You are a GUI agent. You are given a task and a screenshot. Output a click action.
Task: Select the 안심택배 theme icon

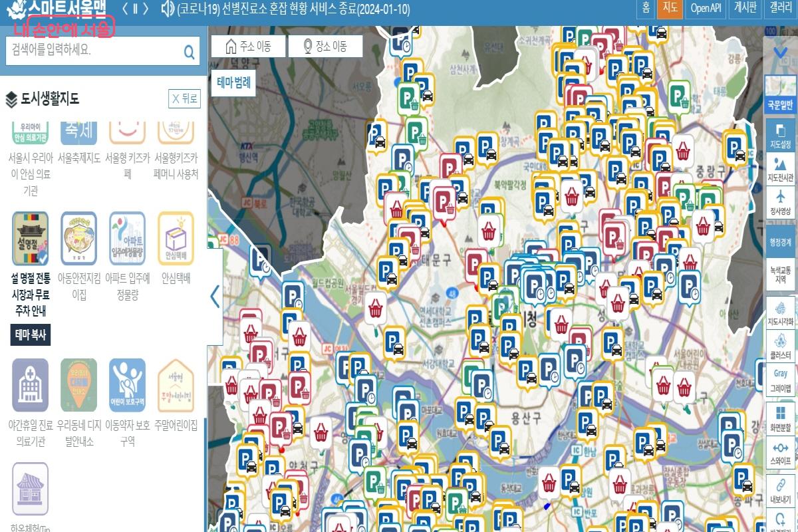click(x=176, y=239)
